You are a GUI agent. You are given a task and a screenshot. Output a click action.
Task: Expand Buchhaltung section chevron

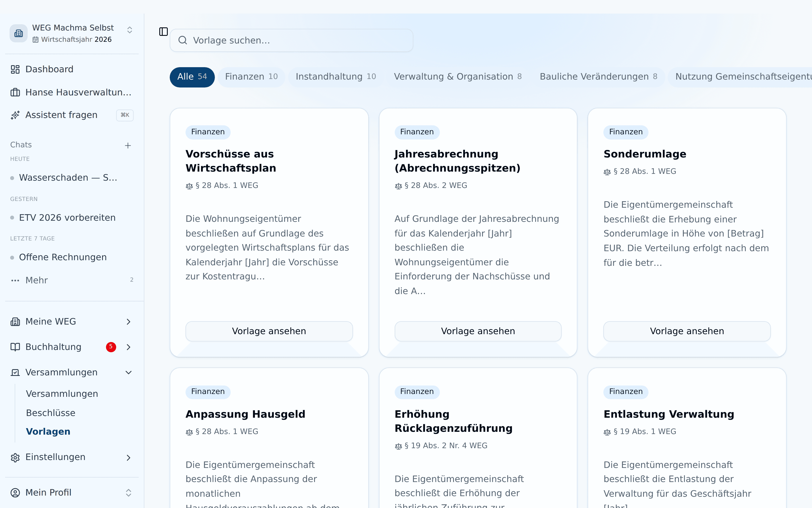[x=129, y=347]
